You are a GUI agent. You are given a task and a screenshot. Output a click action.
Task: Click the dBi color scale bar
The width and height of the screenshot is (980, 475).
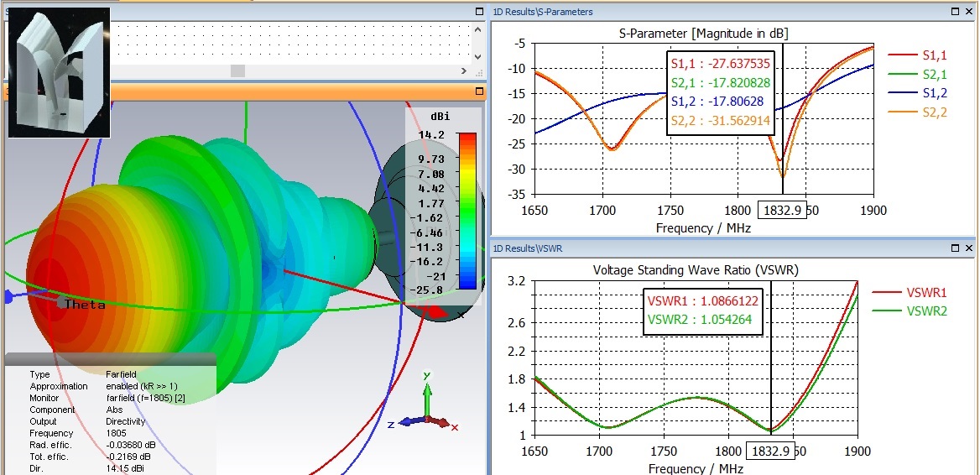pos(467,211)
